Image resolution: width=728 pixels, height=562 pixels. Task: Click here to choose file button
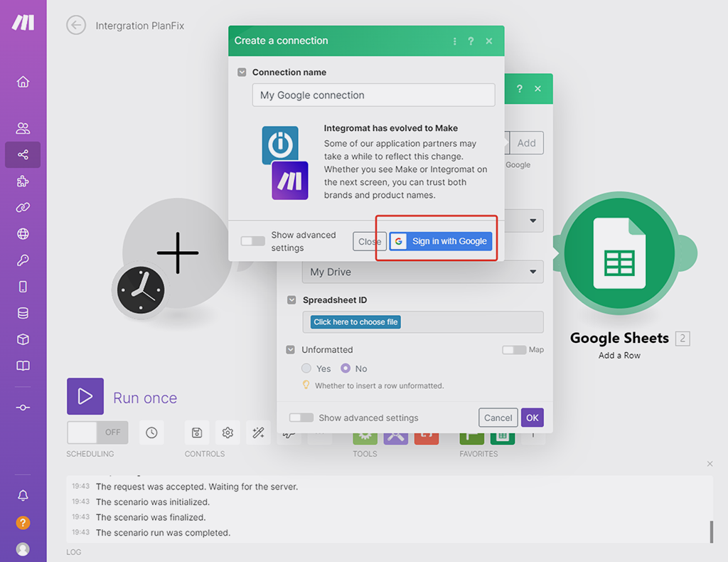355,322
